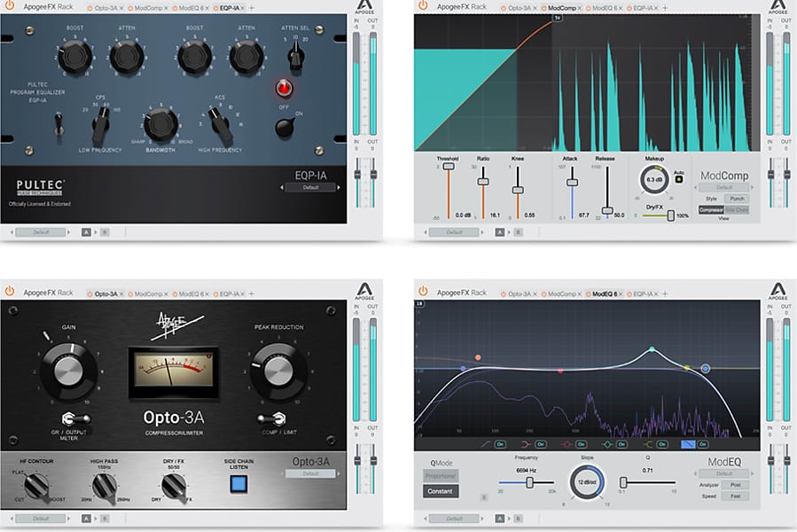Click the green EQ node at curve peak in ModEQ

(x=652, y=349)
